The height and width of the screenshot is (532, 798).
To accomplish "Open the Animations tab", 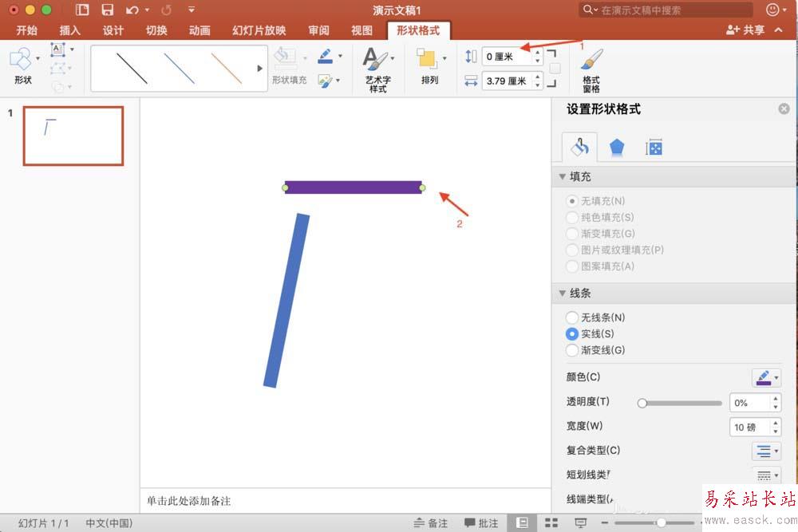I will click(x=199, y=30).
